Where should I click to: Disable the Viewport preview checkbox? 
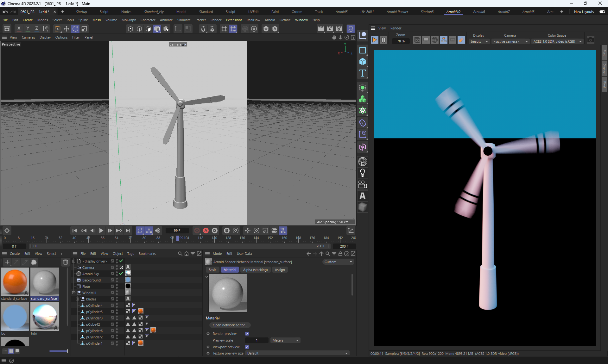pyautogui.click(x=247, y=347)
